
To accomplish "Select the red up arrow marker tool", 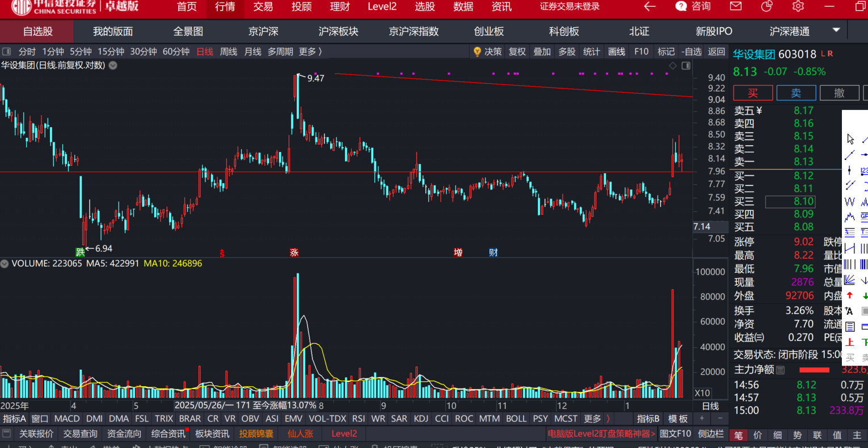I will point(850,295).
